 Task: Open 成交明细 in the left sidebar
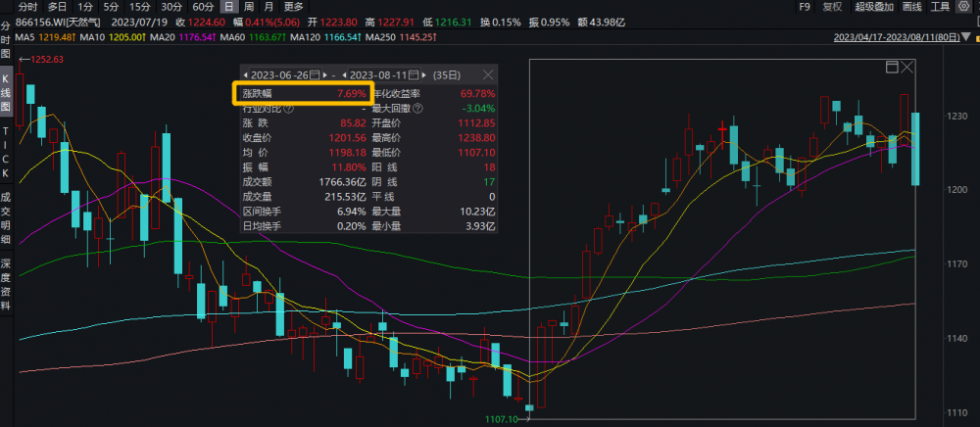click(x=6, y=217)
